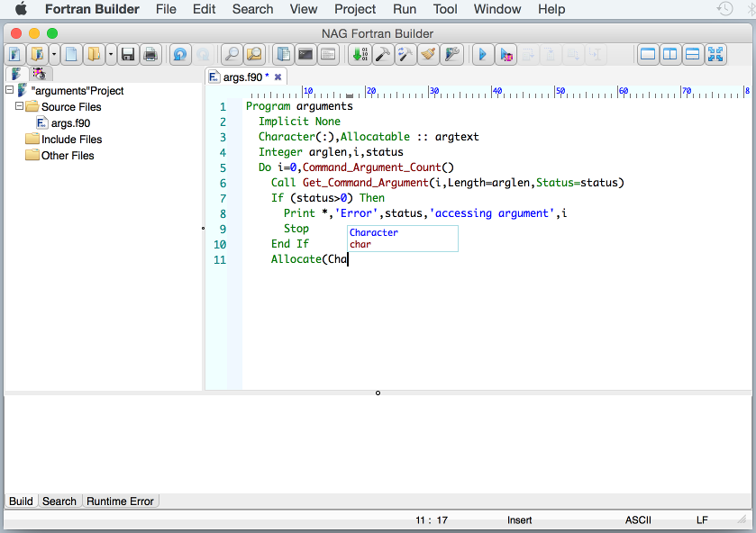The height and width of the screenshot is (533, 756).
Task: Click the ASCII encoding status entry
Action: click(x=638, y=520)
